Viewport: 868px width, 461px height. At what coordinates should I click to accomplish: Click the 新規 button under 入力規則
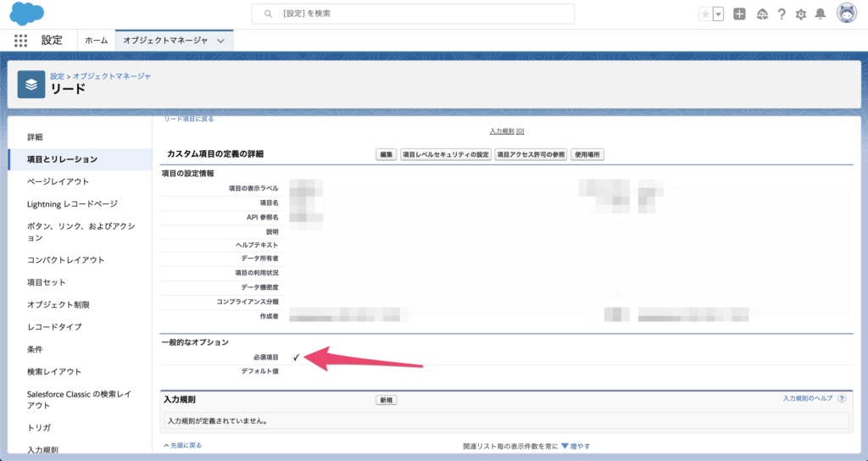click(x=387, y=400)
